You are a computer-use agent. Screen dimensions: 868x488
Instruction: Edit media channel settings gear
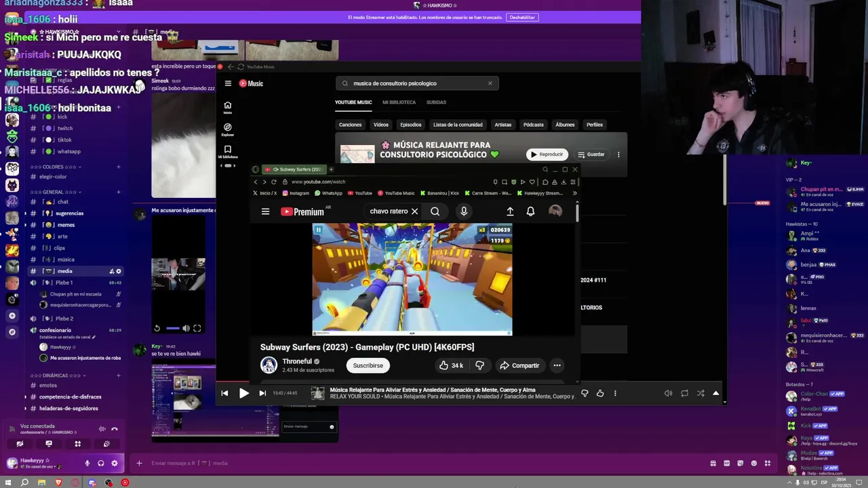[x=119, y=271]
